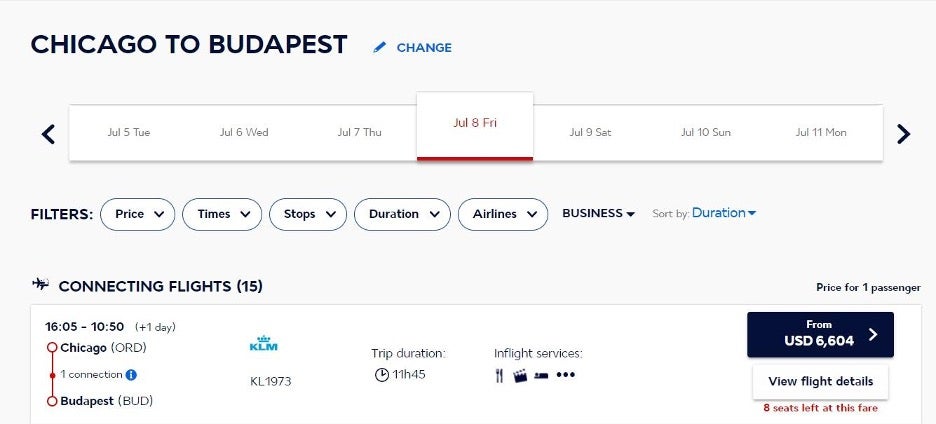Change the BUSINESS cabin class dropdown

(x=598, y=214)
